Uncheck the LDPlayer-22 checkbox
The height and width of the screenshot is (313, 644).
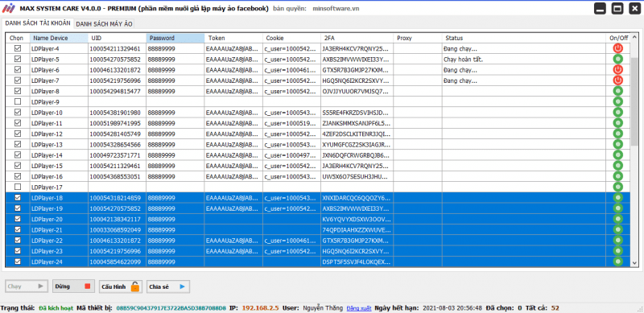(x=17, y=241)
